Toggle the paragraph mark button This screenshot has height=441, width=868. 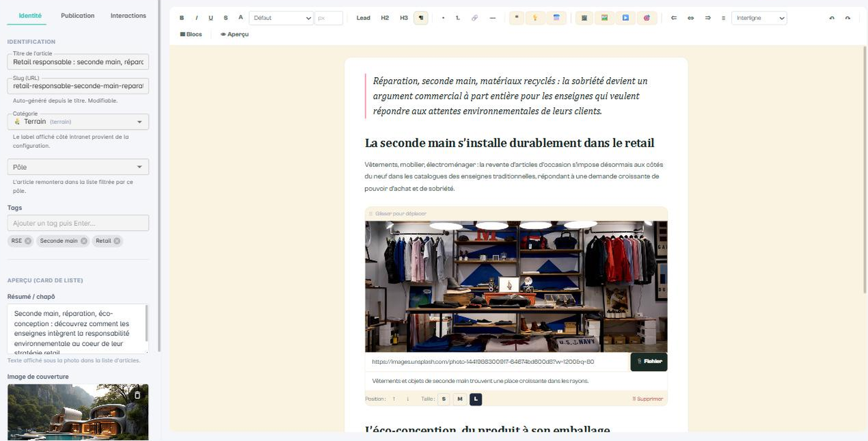421,18
